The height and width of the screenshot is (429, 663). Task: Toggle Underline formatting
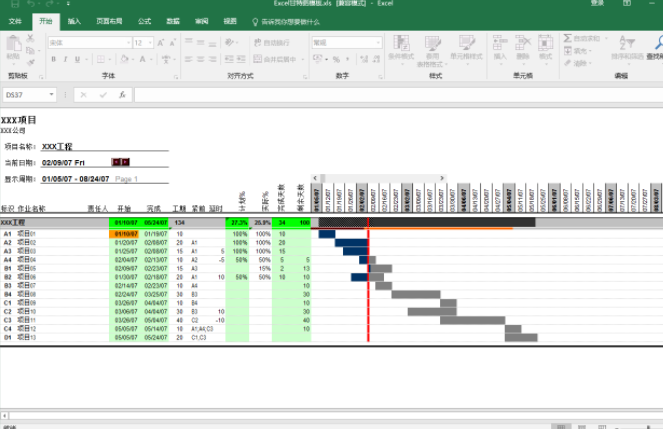coord(77,59)
